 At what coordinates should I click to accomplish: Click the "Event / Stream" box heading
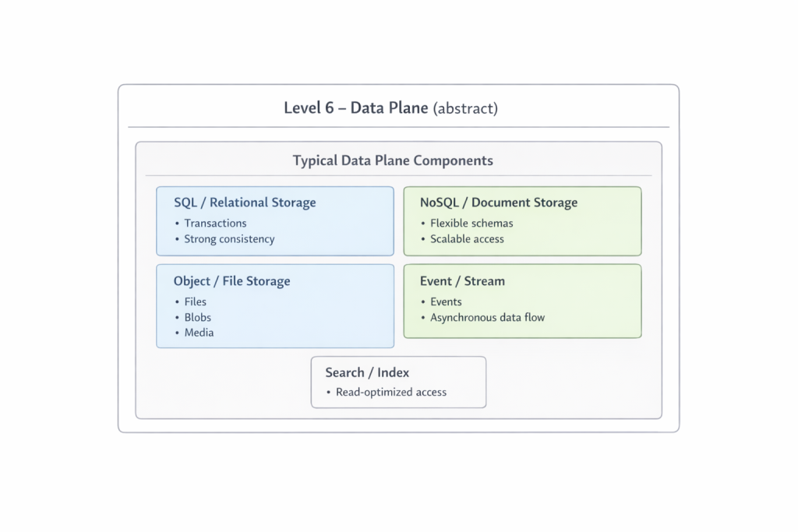[462, 281]
